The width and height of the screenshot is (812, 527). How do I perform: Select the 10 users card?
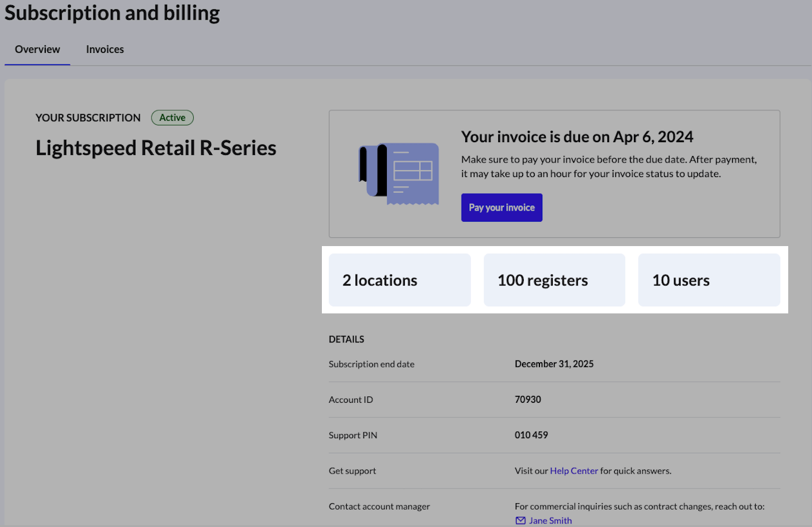(x=709, y=280)
